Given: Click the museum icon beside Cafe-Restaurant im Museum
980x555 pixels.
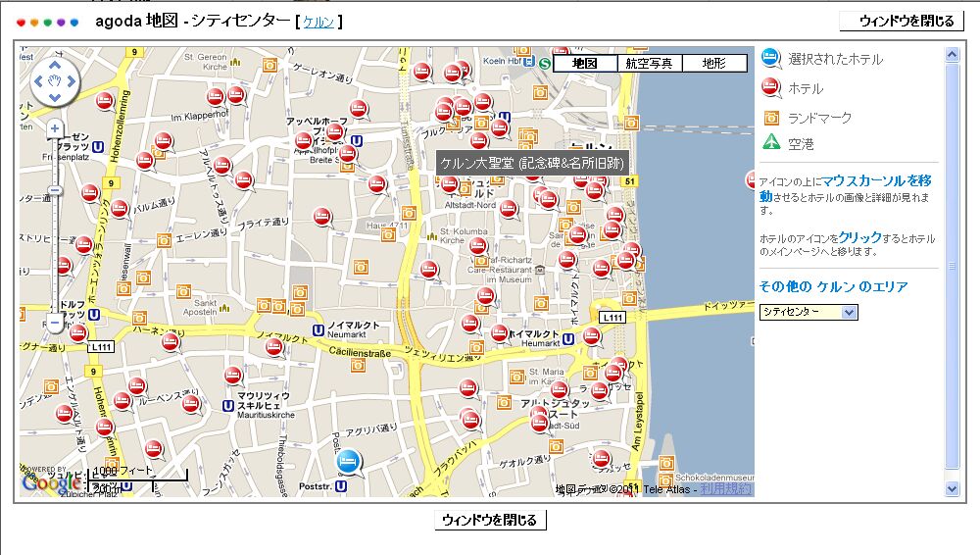Looking at the screenshot, I should pyautogui.click(x=540, y=270).
